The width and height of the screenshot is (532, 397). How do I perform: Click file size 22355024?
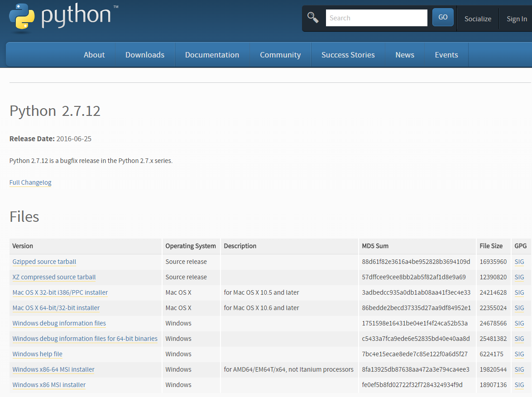coord(493,308)
